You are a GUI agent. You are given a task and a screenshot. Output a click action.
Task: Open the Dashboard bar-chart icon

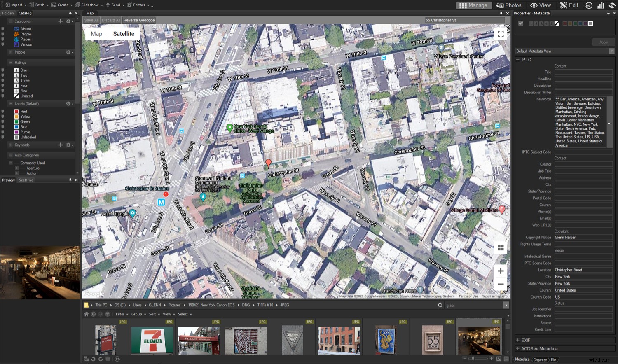pos(601,5)
